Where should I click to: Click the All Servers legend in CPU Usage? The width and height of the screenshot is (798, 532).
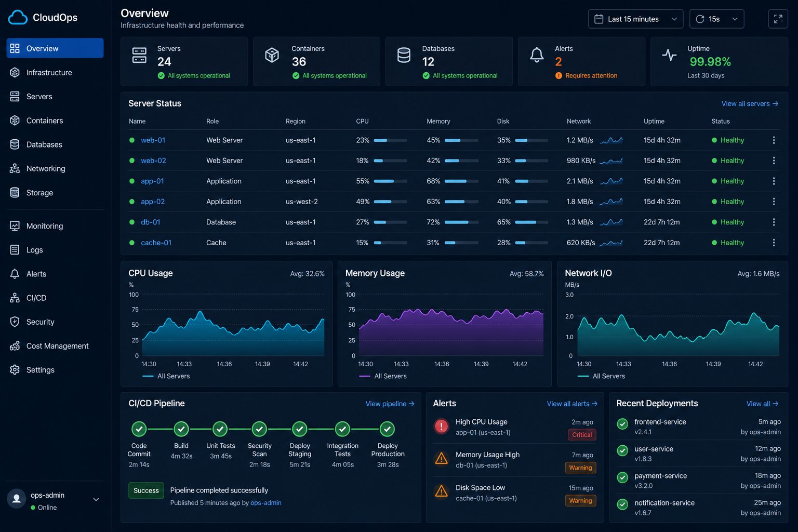coord(166,376)
